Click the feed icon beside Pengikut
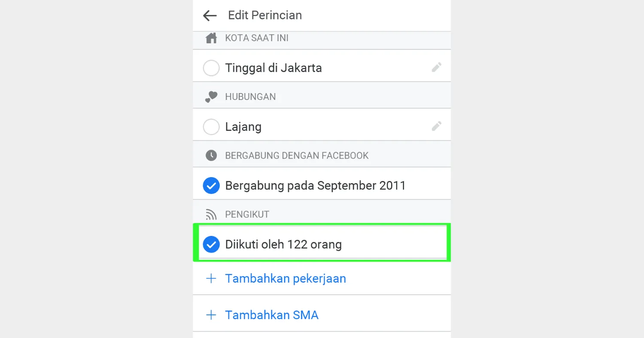The image size is (644, 338). point(211,214)
